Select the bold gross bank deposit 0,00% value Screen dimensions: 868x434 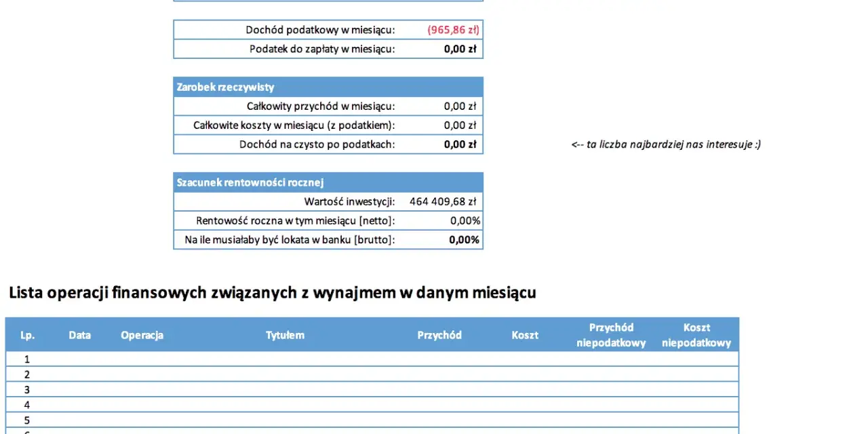coord(465,239)
